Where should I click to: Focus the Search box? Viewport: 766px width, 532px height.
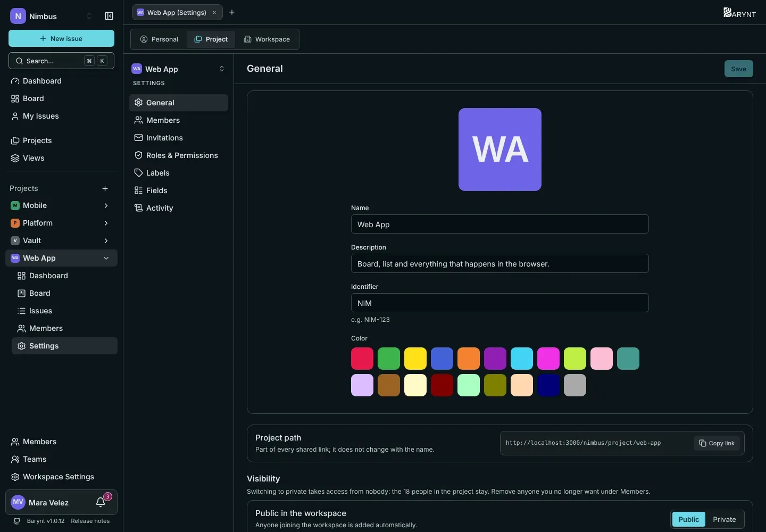pos(61,61)
